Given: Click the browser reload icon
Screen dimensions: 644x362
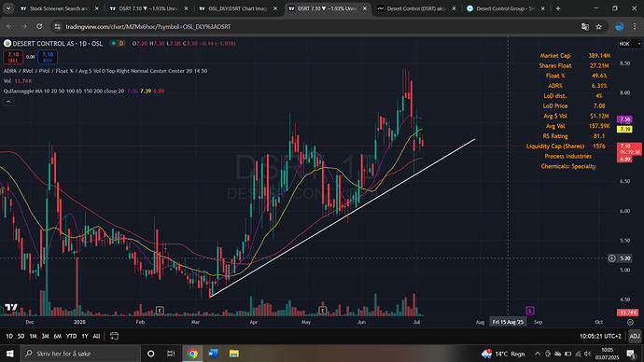Looking at the screenshot, I should click(39, 27).
